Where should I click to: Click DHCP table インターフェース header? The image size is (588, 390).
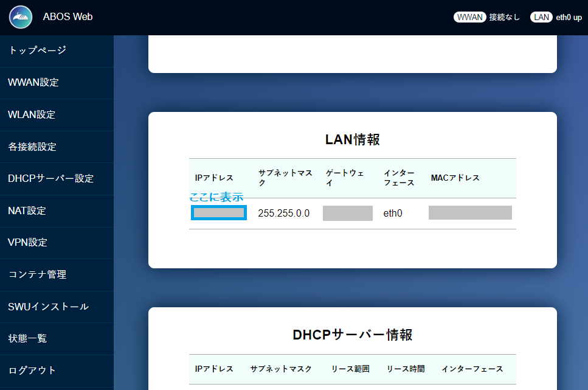click(x=472, y=369)
